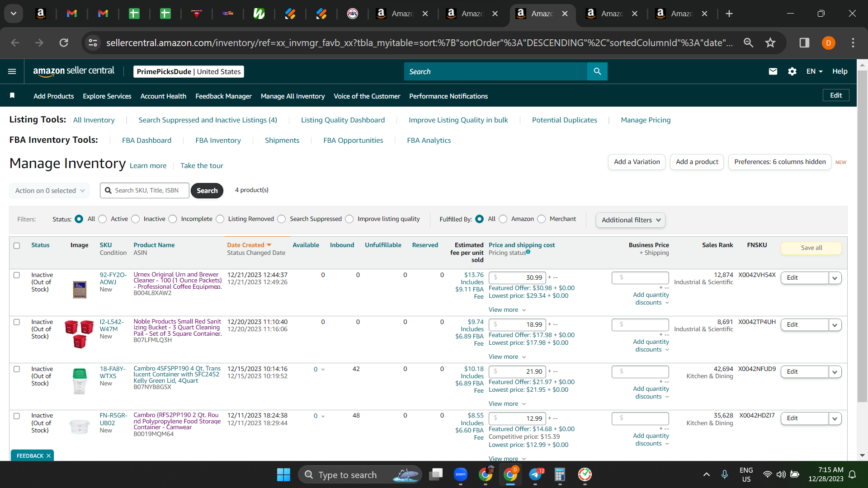Edit the 30.99 price field

(517, 277)
